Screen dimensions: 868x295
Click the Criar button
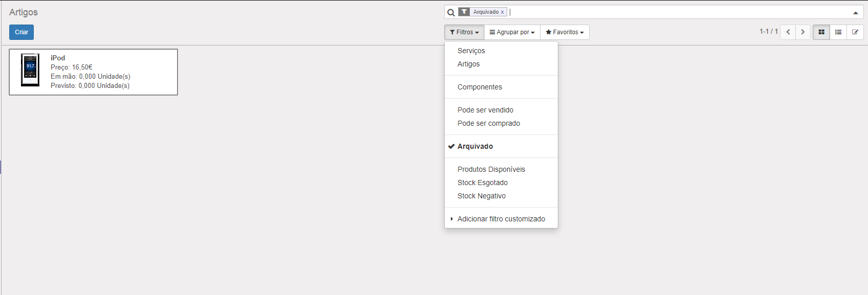click(21, 32)
